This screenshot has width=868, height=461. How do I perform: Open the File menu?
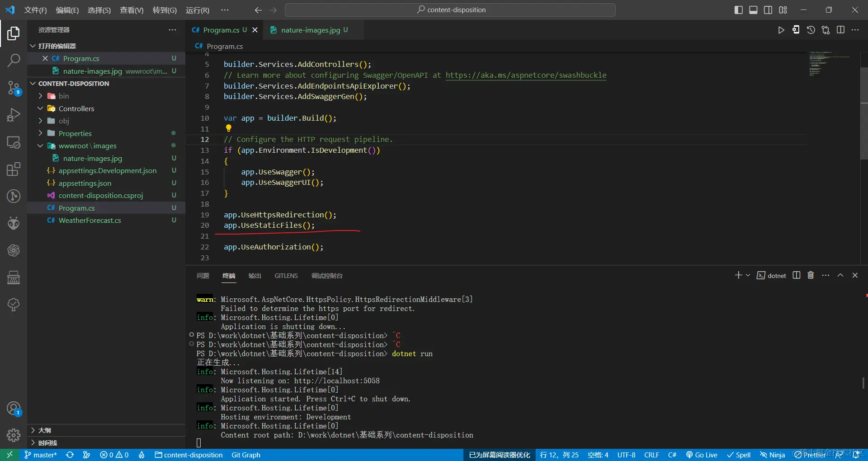35,10
